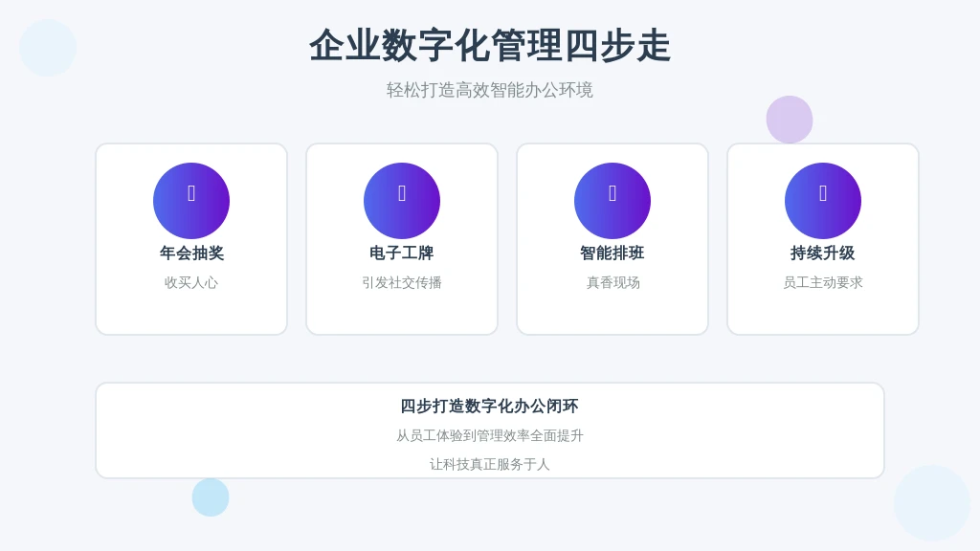Click the 收买人心 subtitle text
Screen dimensions: 980x551
[191, 282]
